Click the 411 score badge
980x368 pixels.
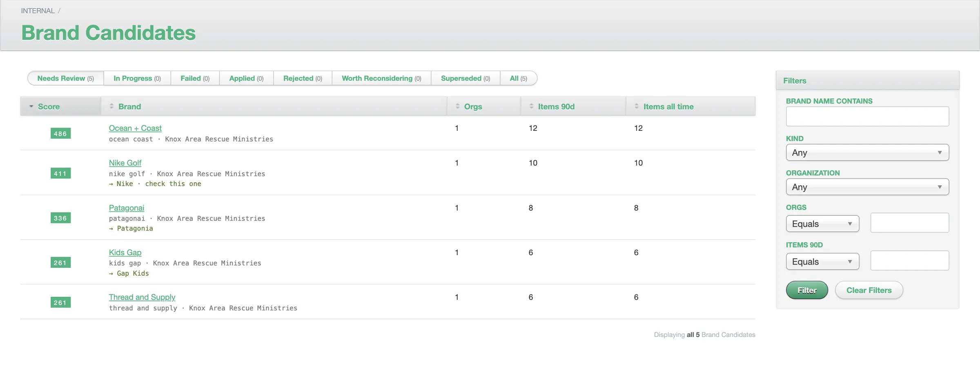coord(60,173)
